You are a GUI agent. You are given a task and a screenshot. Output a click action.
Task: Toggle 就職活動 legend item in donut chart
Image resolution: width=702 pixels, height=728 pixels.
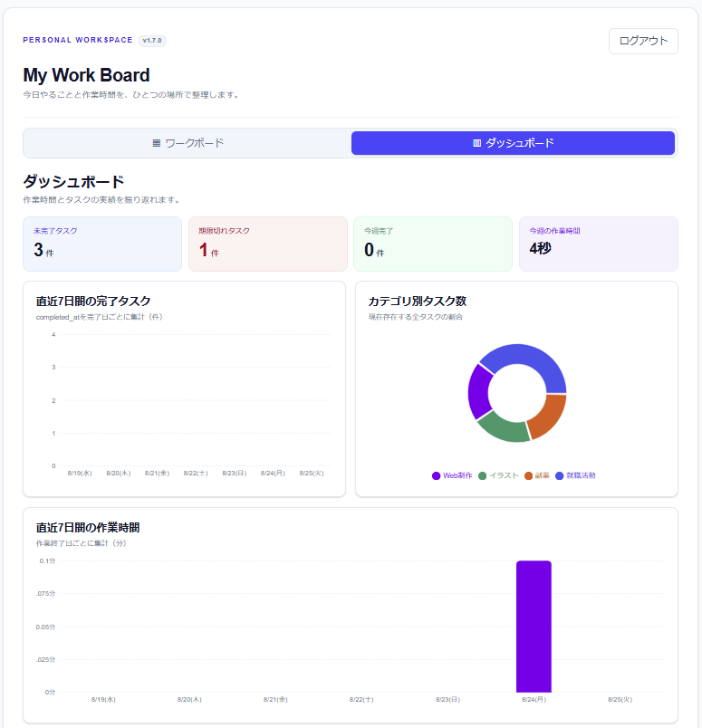(575, 475)
